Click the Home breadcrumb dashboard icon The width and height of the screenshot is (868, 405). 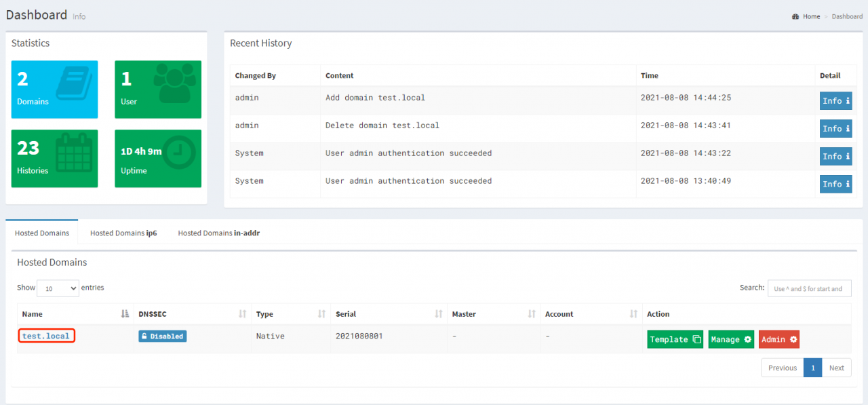[795, 16]
